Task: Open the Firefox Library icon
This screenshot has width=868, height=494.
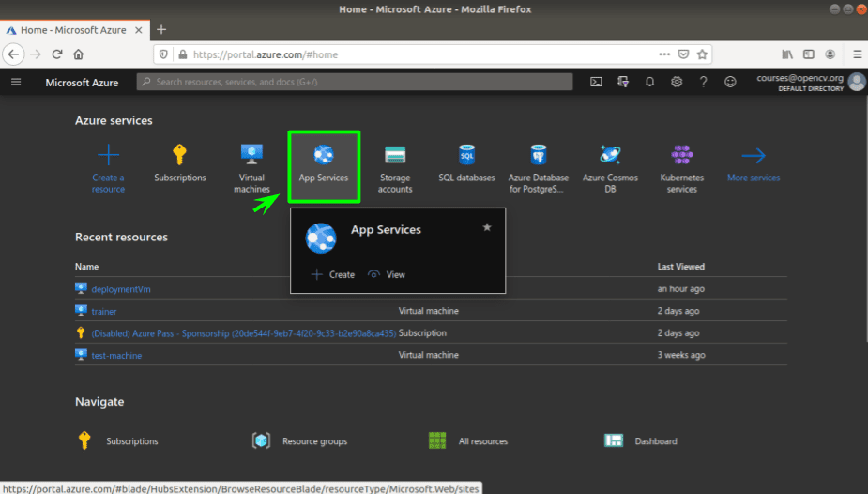Action: click(x=787, y=54)
